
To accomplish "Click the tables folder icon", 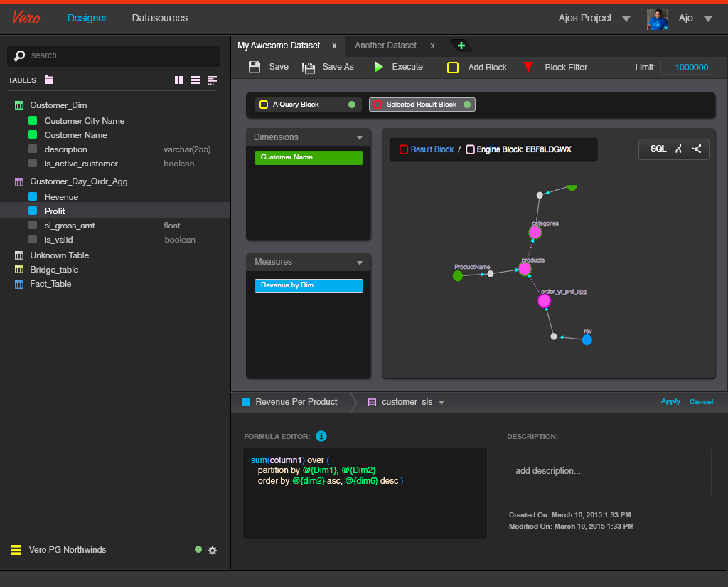I will [x=49, y=80].
